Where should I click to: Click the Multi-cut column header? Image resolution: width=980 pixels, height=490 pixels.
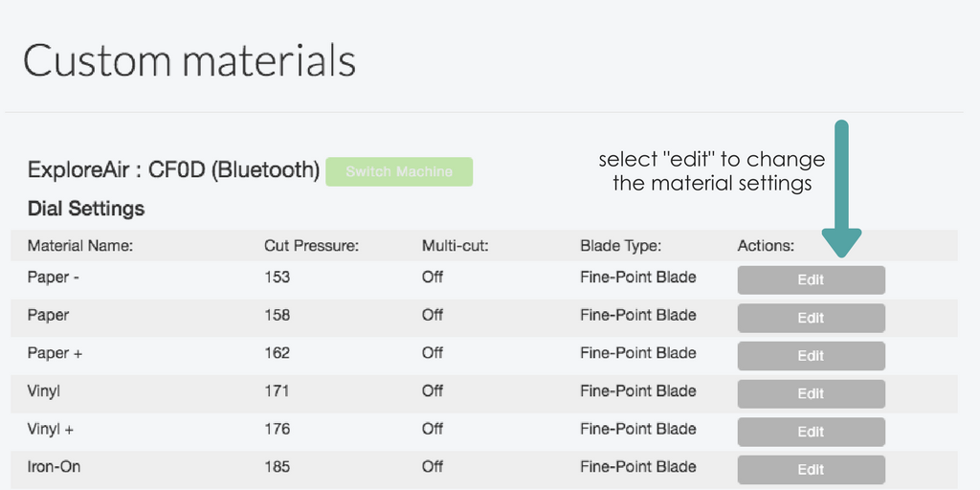coord(456,246)
